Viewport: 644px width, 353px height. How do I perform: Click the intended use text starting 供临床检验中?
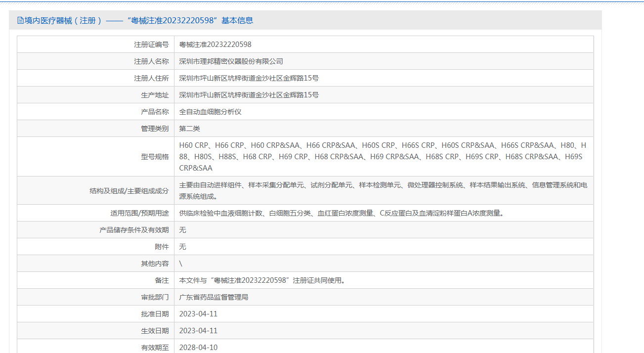(342, 213)
